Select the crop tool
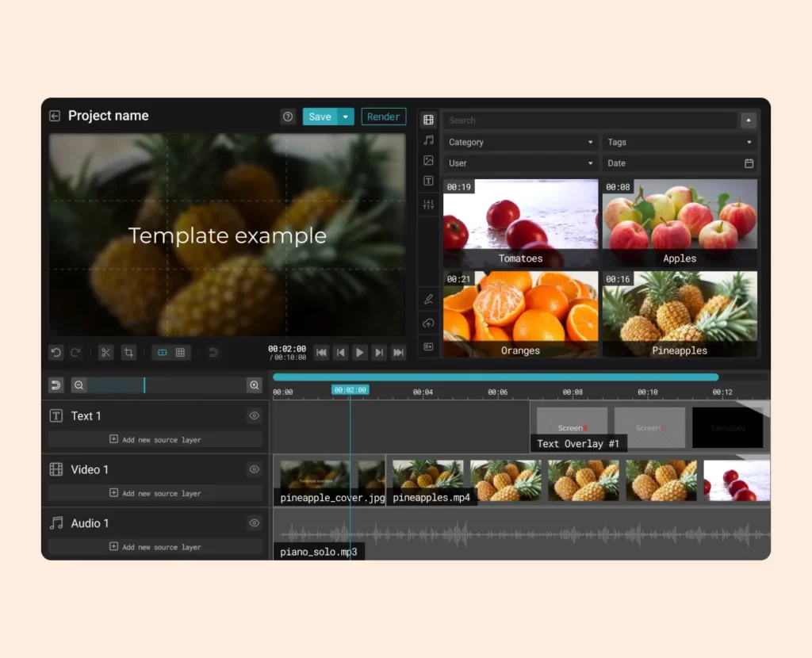Viewport: 812px width, 658px height. [x=128, y=353]
